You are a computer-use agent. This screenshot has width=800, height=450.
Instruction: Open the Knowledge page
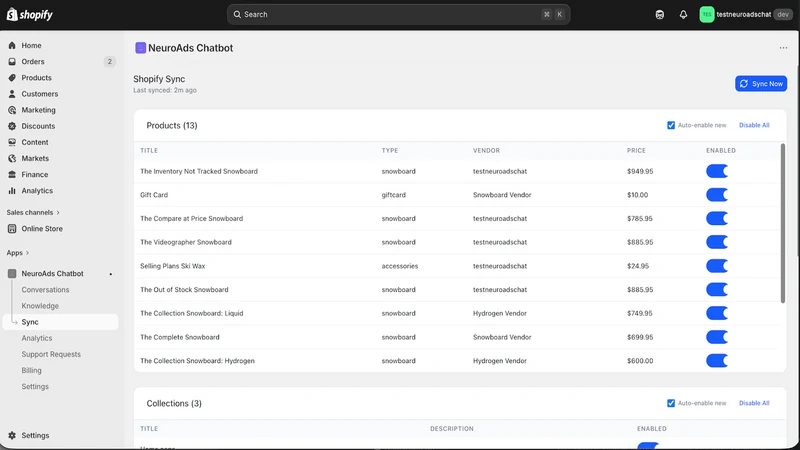pos(40,306)
